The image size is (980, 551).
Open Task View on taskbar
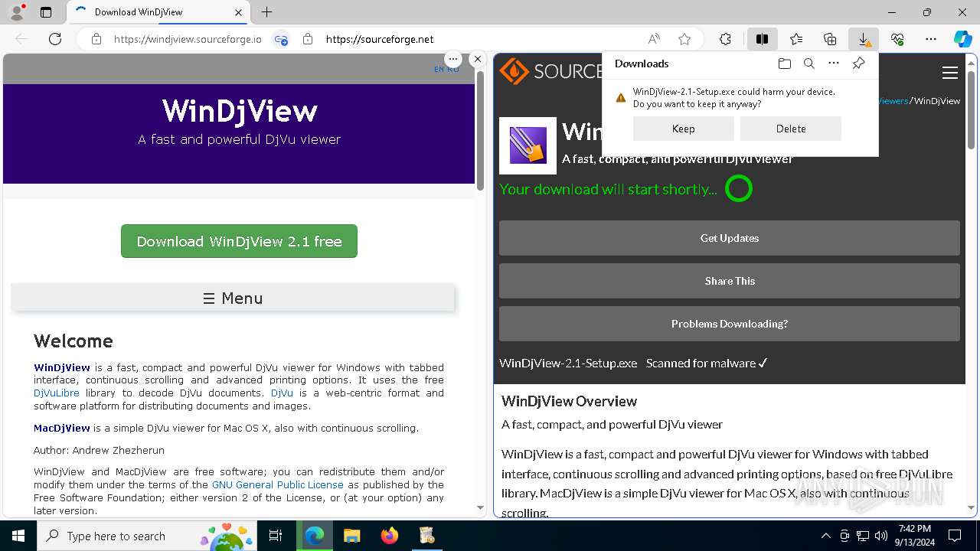(276, 536)
